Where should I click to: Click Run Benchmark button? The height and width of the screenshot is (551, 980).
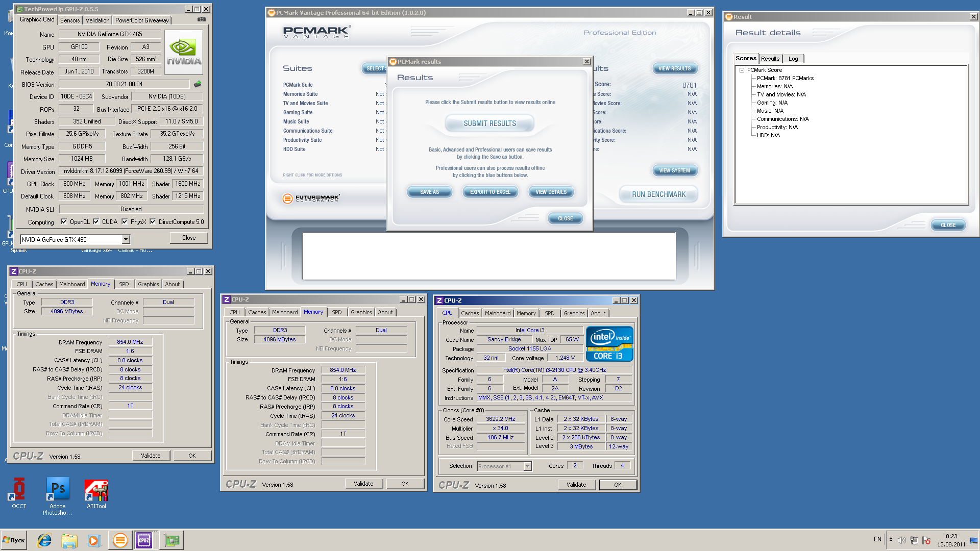pos(658,194)
